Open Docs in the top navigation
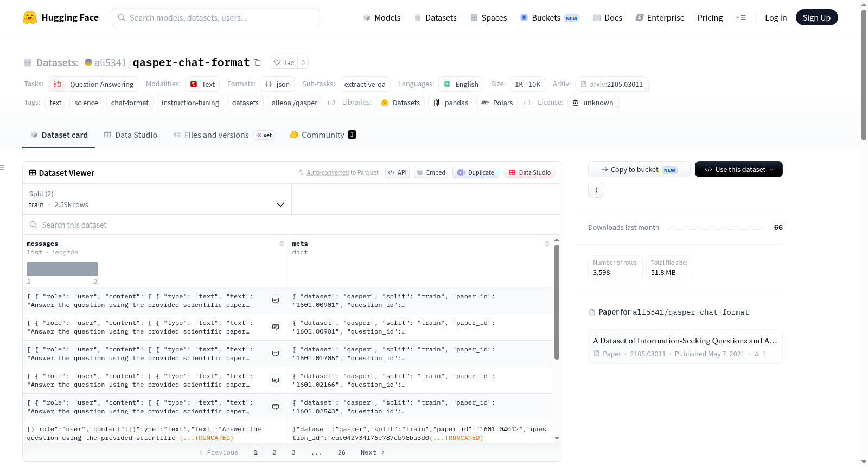Screen dimensions: 868x467 607,17
